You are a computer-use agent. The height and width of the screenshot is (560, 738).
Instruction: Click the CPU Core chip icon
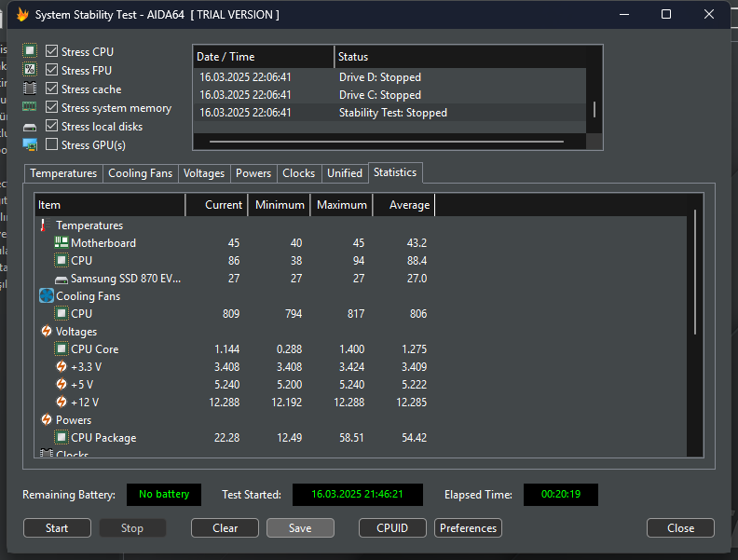pos(61,348)
